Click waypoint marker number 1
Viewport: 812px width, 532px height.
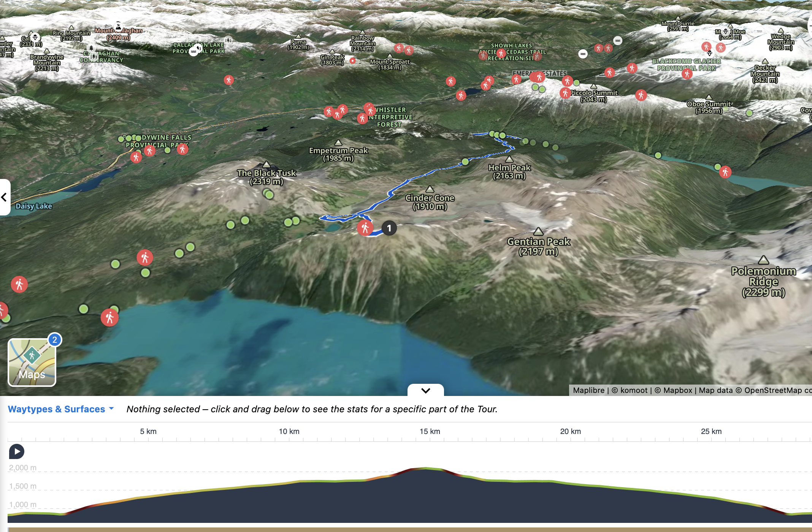pos(389,228)
